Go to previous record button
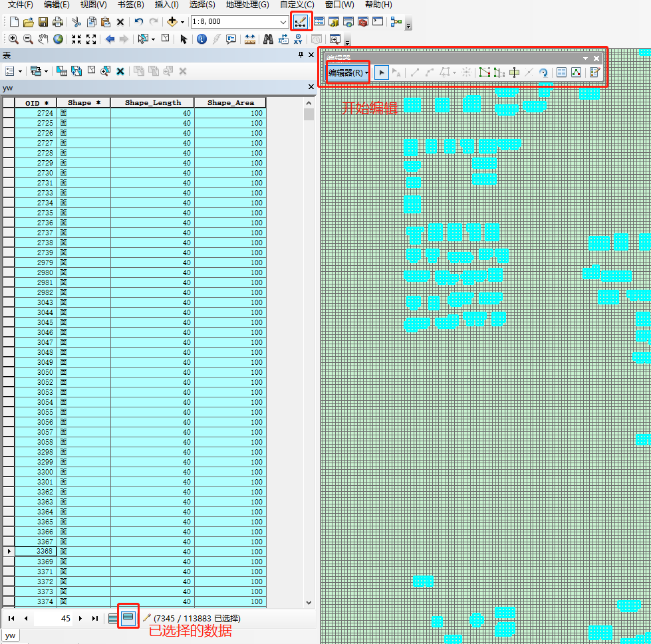The image size is (651, 644). 26,618
